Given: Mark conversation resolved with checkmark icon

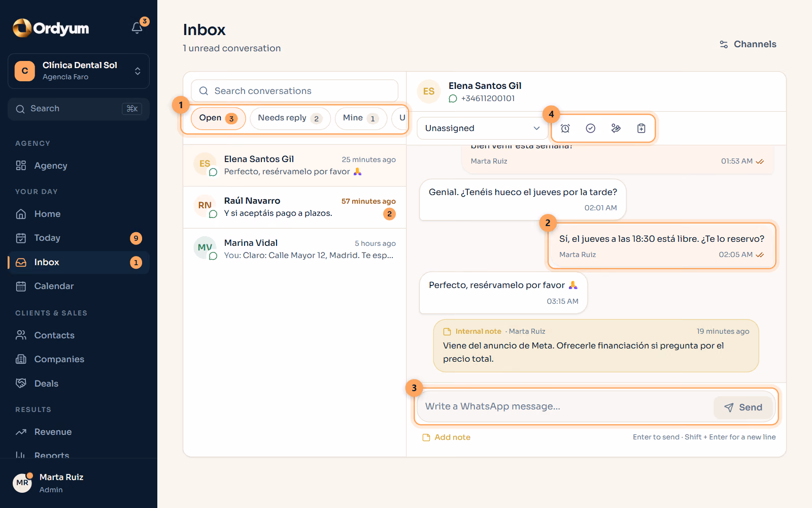Looking at the screenshot, I should click(591, 129).
